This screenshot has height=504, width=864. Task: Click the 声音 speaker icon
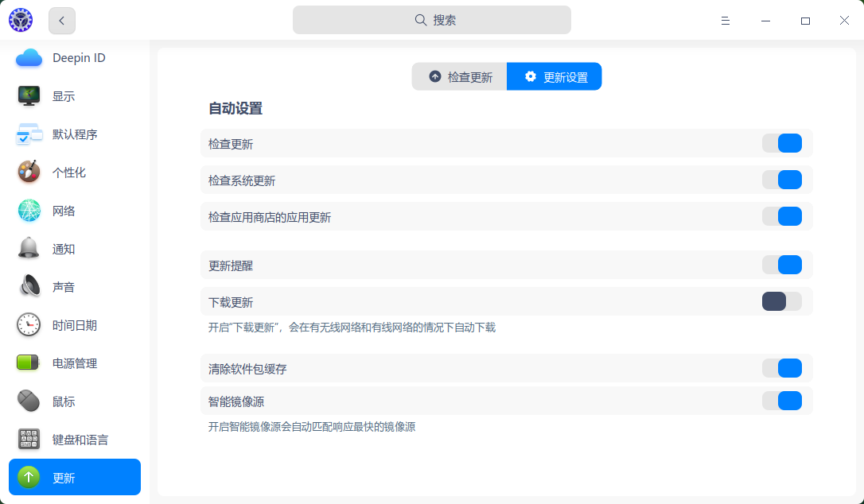coord(29,286)
